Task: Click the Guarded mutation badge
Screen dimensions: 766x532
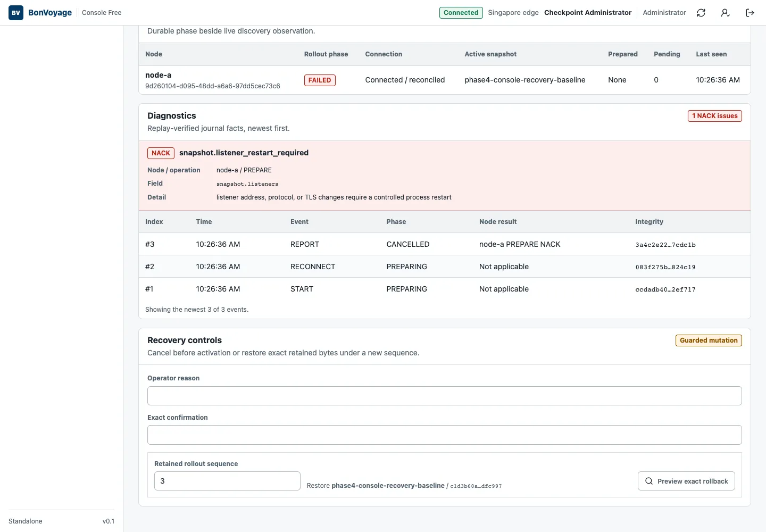Action: tap(709, 340)
